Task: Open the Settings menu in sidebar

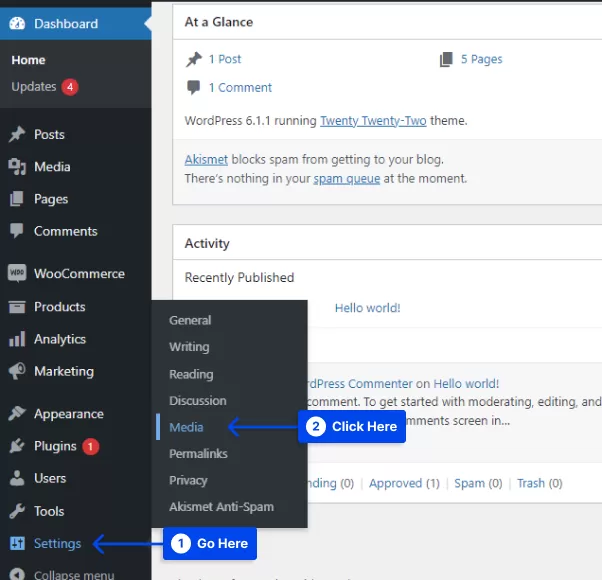Action: [x=57, y=543]
